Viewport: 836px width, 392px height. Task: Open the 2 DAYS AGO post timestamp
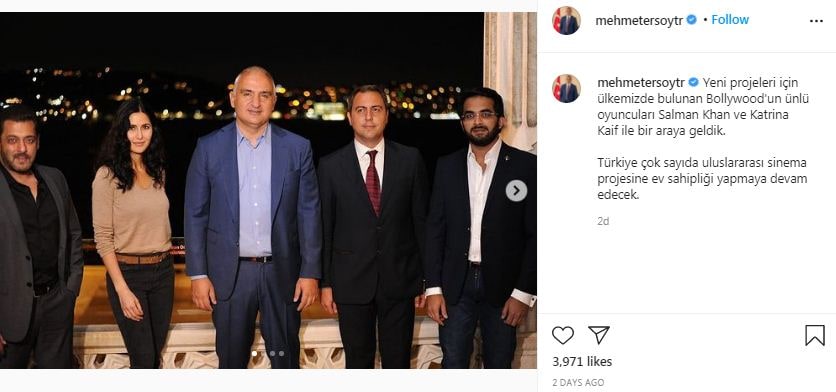pyautogui.click(x=578, y=382)
